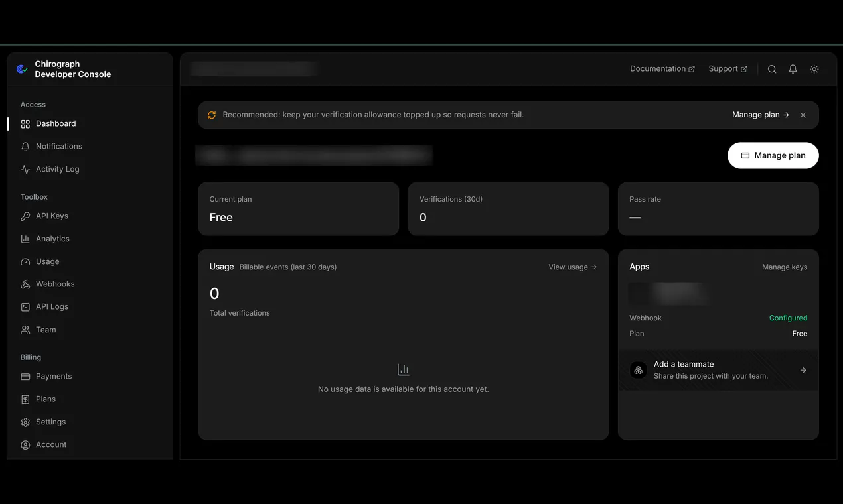Click the orange refresh icon in banner
843x504 pixels.
[x=212, y=115]
